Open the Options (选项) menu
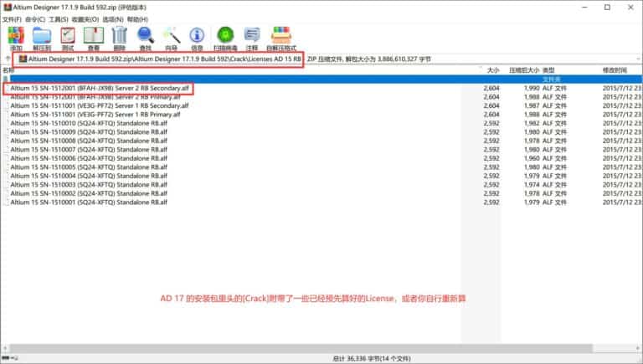The image size is (643, 364). [x=113, y=19]
